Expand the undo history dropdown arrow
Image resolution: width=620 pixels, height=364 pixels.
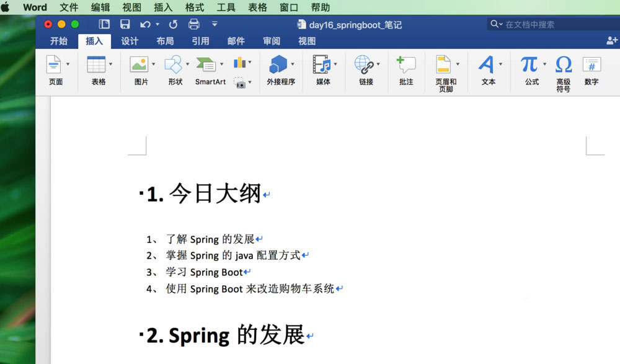click(157, 24)
